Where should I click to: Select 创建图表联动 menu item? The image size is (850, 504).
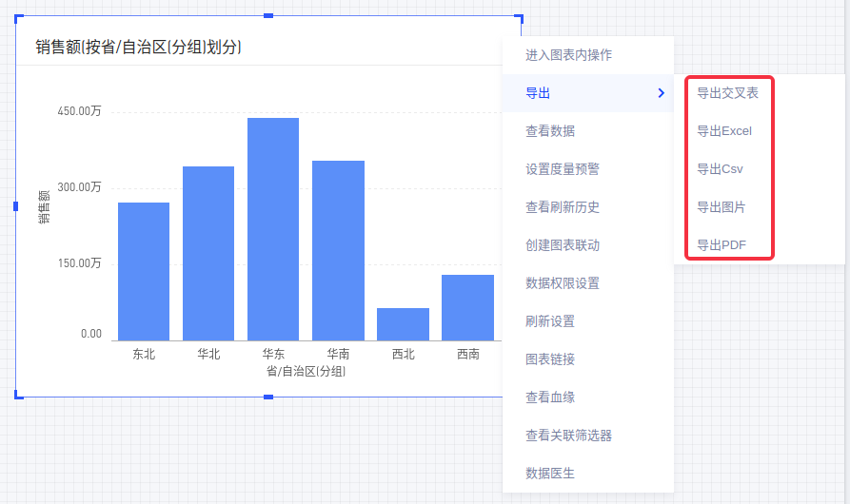click(563, 245)
